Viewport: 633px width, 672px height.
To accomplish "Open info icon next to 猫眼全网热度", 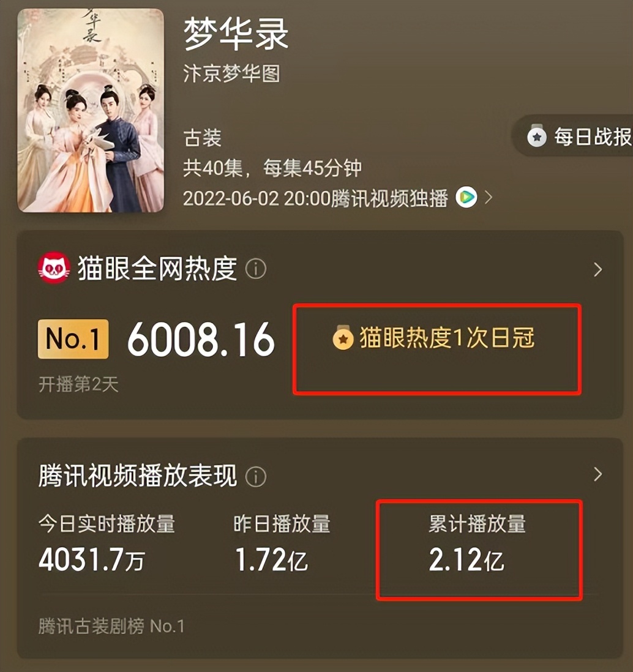I will (256, 269).
